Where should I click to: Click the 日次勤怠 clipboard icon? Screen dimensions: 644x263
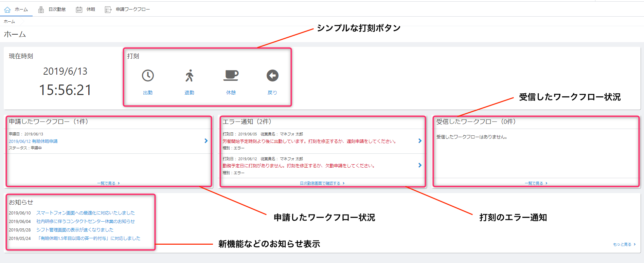41,10
